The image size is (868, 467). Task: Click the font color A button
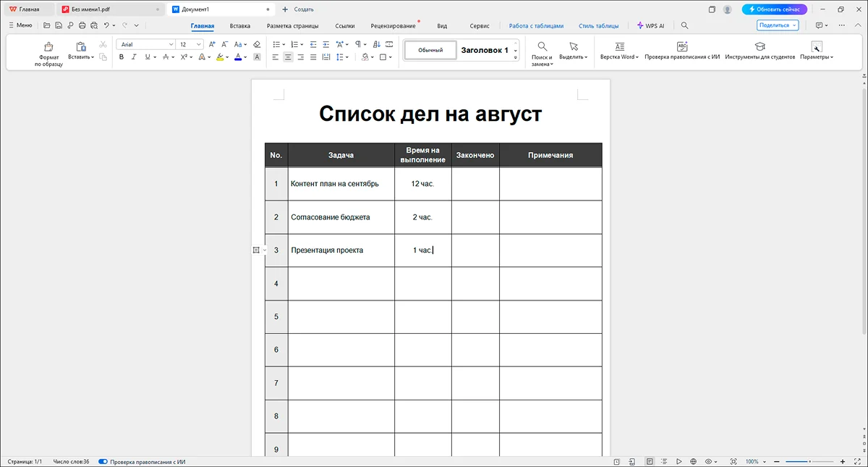click(238, 56)
